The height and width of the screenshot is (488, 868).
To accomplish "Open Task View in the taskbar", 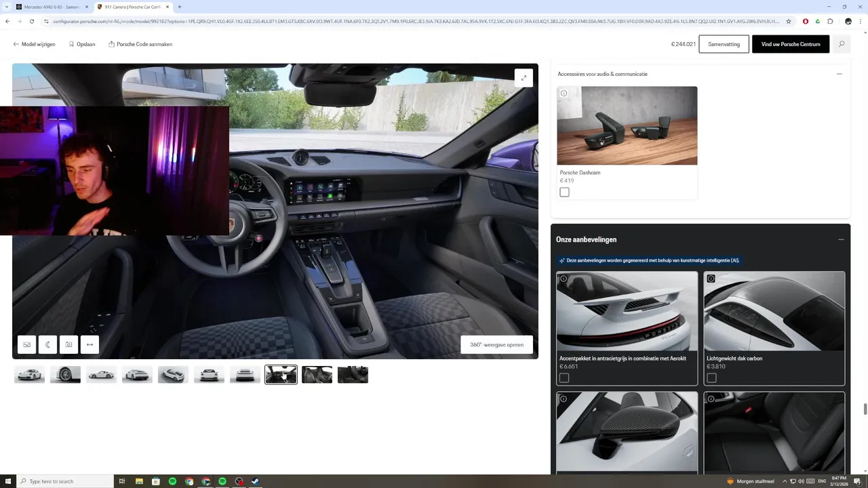I will click(x=122, y=481).
